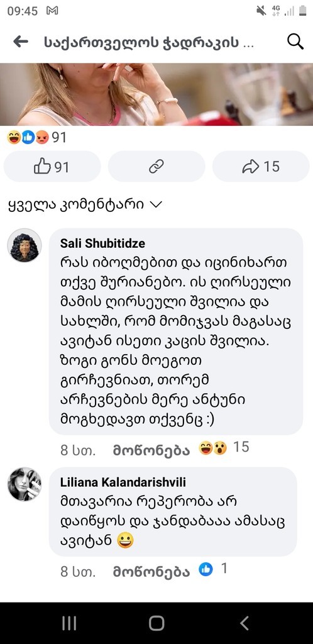Viewport: 313px width, 644px height.
Task: Open Liliana Kalandarishvili's profile picture
Action: pos(25,484)
